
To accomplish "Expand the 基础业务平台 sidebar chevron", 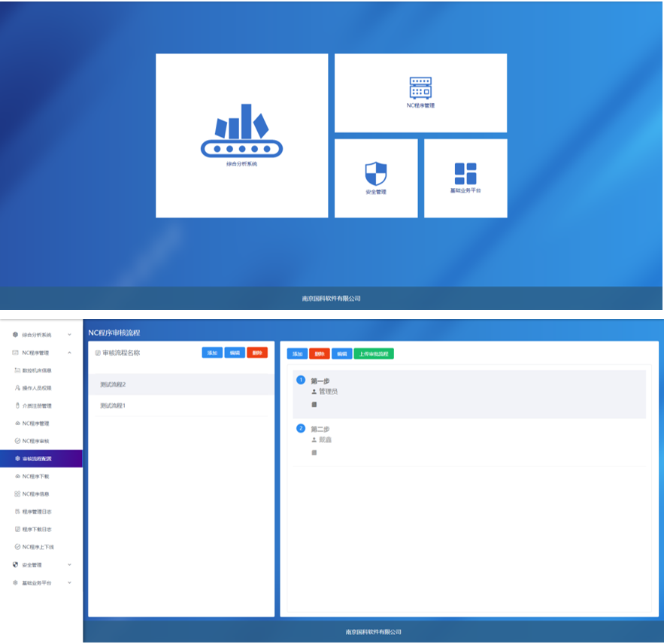I will 70,583.
